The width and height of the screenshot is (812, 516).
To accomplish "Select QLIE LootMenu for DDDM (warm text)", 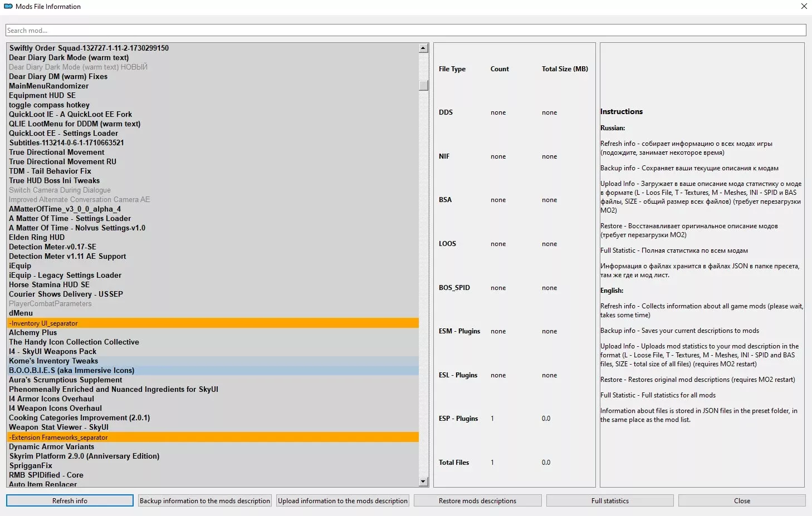I will pos(75,124).
